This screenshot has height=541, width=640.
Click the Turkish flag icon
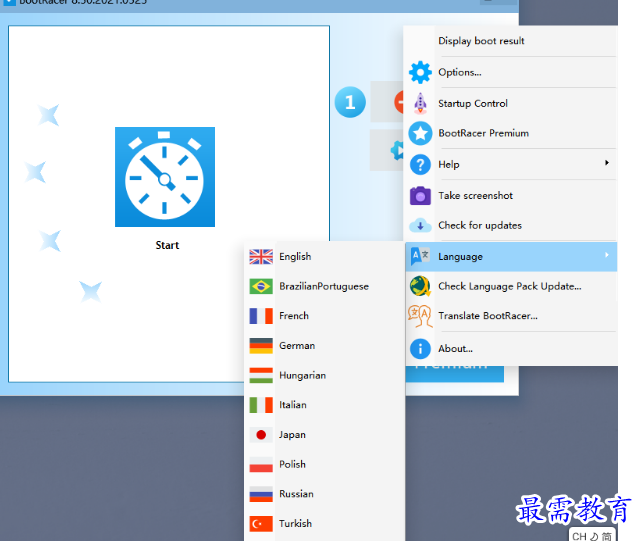point(261,524)
